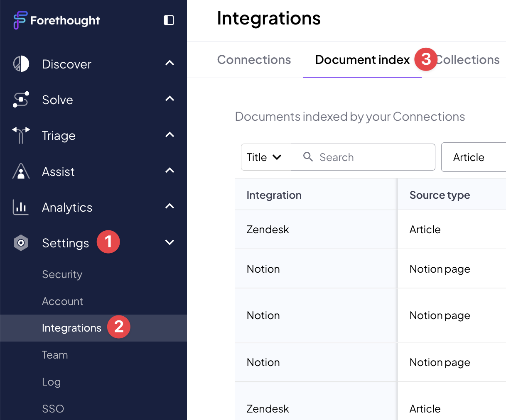Click the Settings hexagon gear icon
Image resolution: width=506 pixels, height=420 pixels.
click(x=21, y=243)
